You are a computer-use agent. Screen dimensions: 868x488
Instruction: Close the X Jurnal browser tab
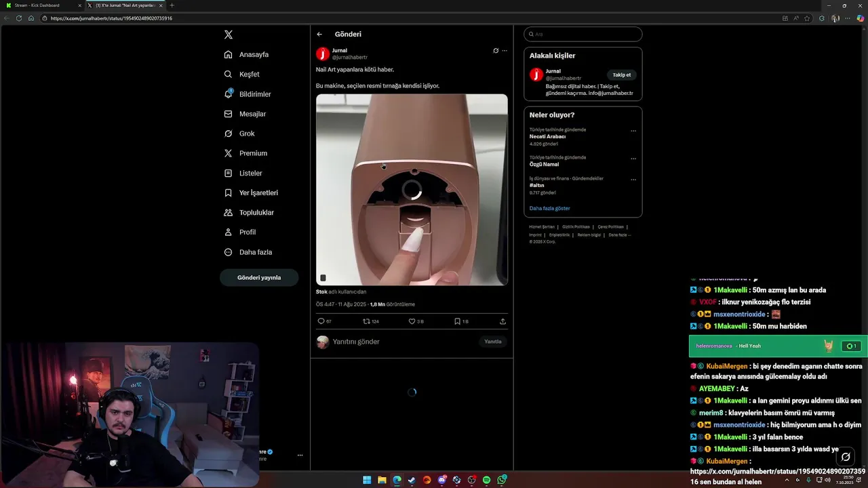(x=161, y=5)
